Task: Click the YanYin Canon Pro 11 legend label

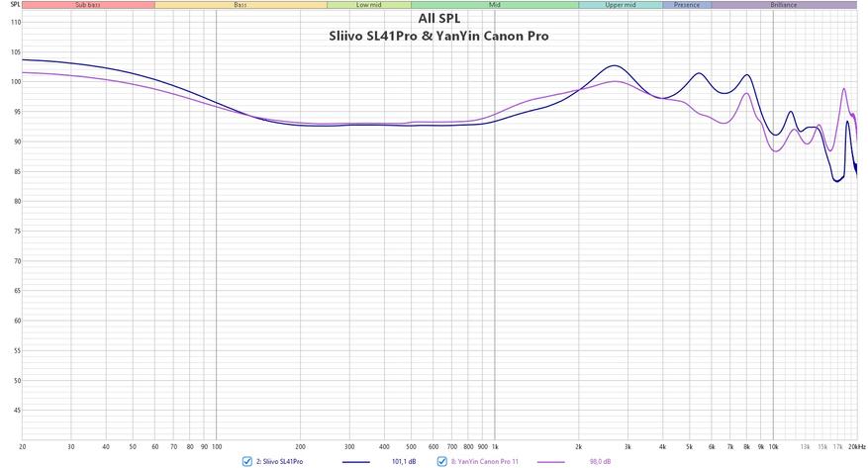Action: tap(484, 461)
